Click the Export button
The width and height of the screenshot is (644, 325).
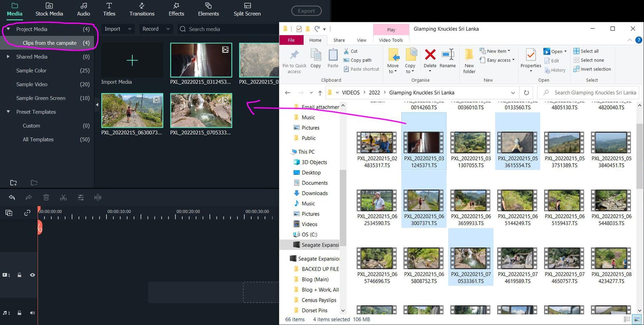(x=306, y=11)
